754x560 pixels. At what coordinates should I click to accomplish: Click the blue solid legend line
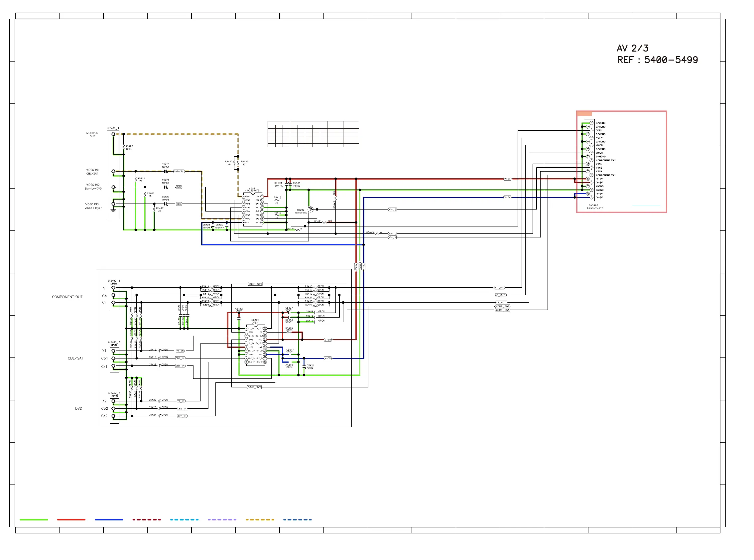[109, 520]
